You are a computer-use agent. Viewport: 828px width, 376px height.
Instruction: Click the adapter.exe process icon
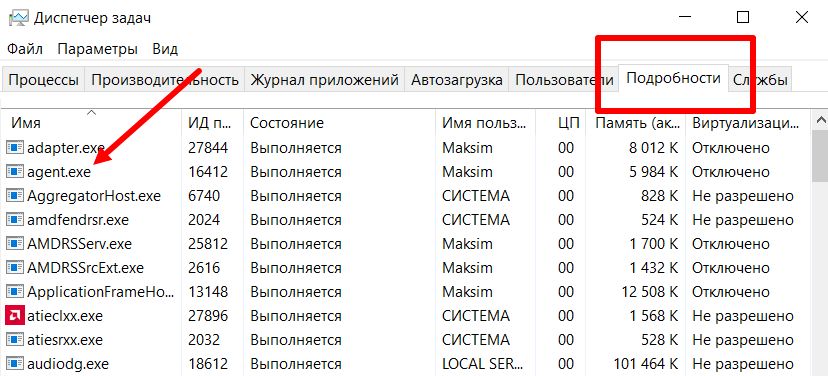[x=15, y=148]
